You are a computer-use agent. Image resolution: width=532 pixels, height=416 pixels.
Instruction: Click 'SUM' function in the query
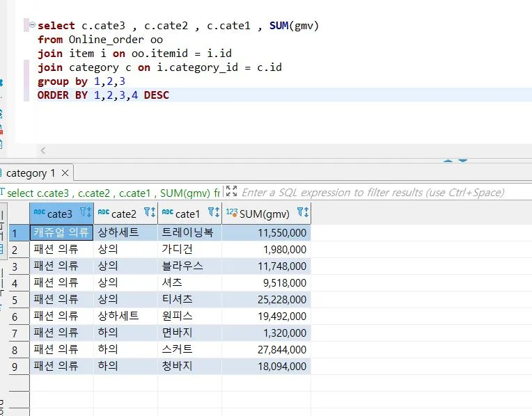coord(279,26)
